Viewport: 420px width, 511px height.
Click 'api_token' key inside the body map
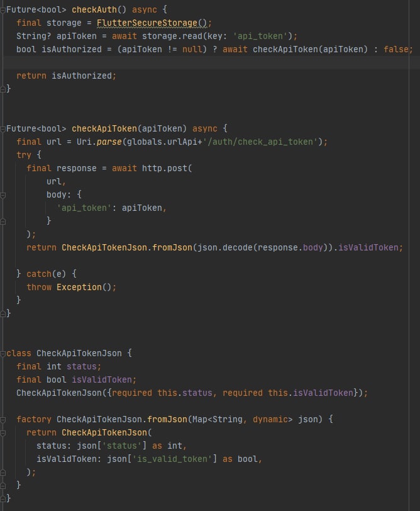click(84, 208)
